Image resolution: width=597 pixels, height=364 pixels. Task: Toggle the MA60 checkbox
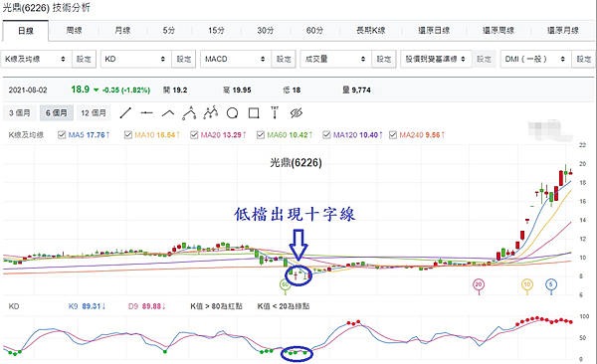tap(261, 135)
